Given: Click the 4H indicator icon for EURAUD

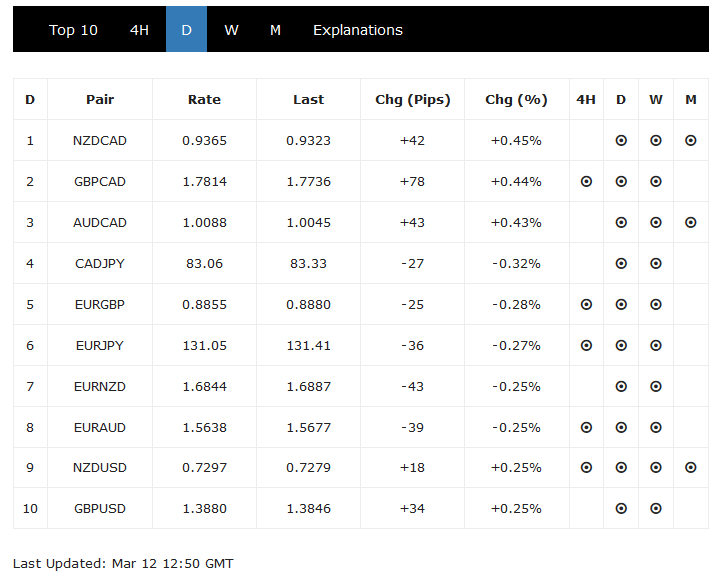Looking at the screenshot, I should (586, 427).
